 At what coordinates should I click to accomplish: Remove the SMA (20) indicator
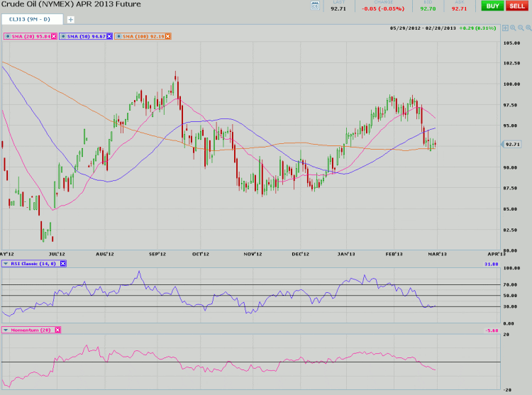point(54,35)
